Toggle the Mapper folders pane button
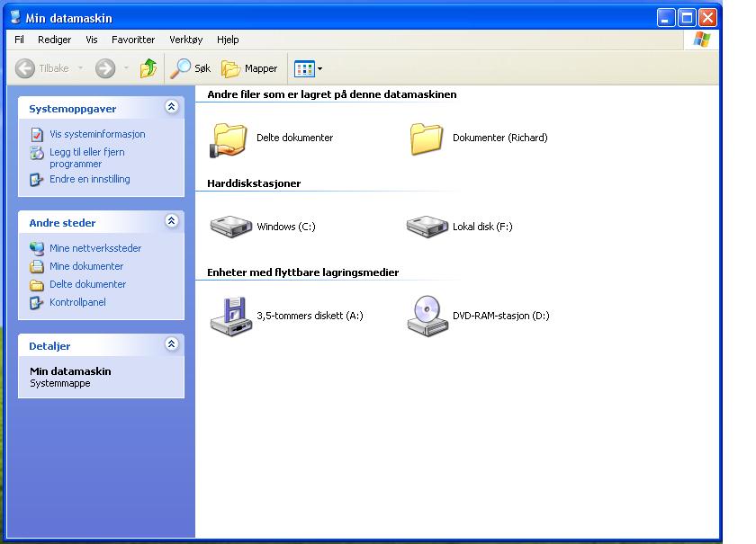Image resolution: width=756 pixels, height=544 pixels. pos(249,68)
